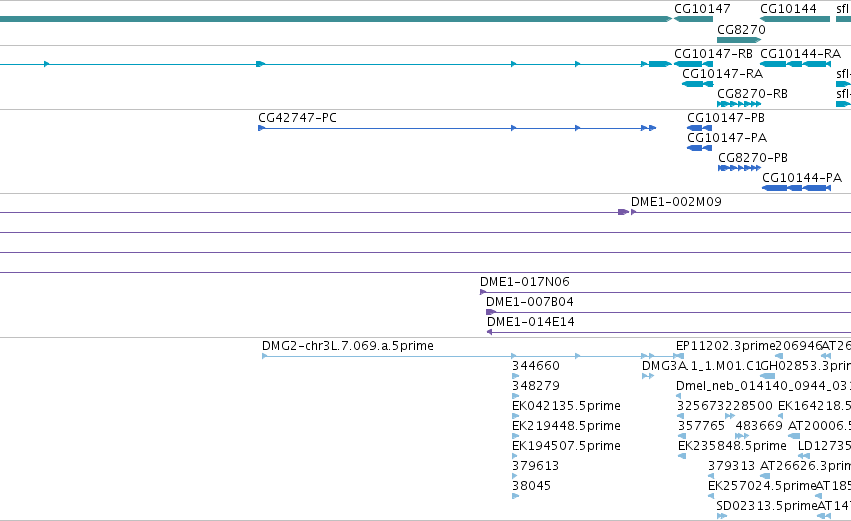Viewport: 851px width, 521px height.
Task: Open the CG10147-RB transcript label
Action: coord(713,54)
